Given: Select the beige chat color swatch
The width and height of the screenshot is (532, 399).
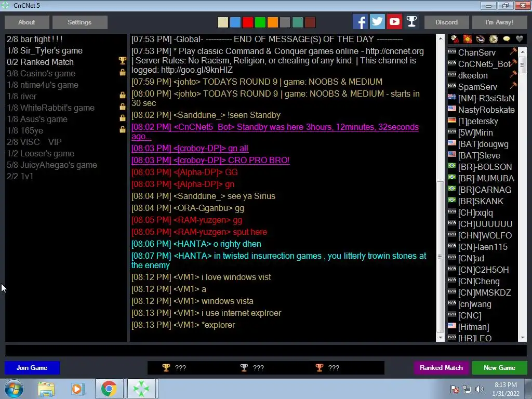Looking at the screenshot, I should pyautogui.click(x=222, y=22).
